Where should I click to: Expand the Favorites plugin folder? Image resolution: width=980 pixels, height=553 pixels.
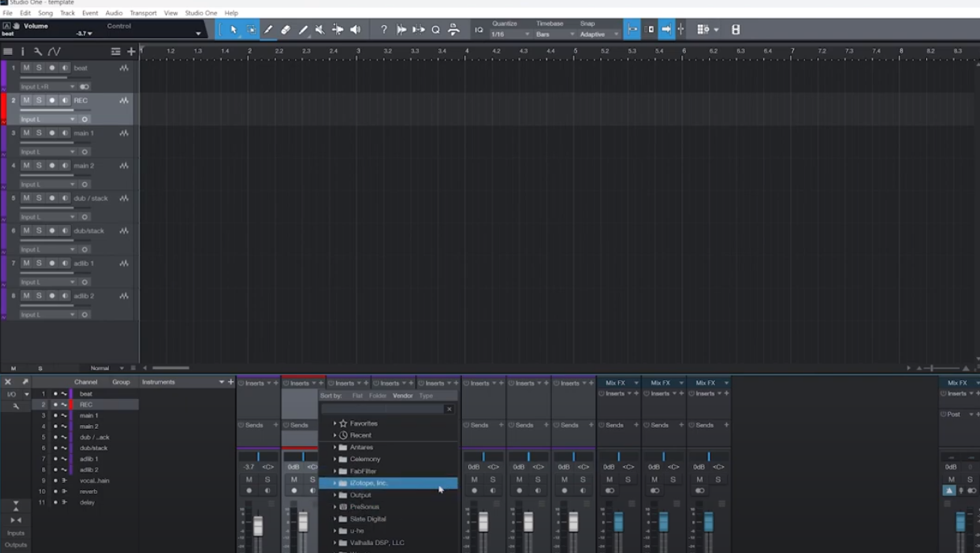pyautogui.click(x=335, y=423)
